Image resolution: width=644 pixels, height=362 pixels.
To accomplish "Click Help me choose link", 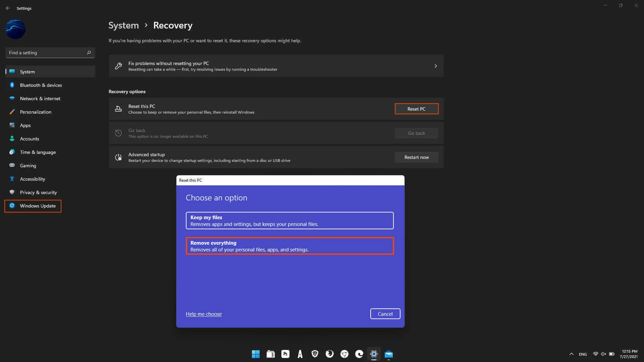I will (204, 314).
